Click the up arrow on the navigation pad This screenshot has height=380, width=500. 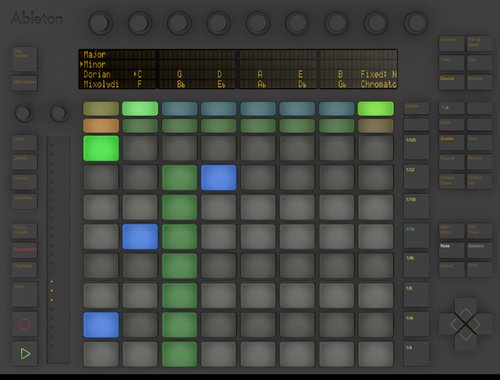[465, 307]
